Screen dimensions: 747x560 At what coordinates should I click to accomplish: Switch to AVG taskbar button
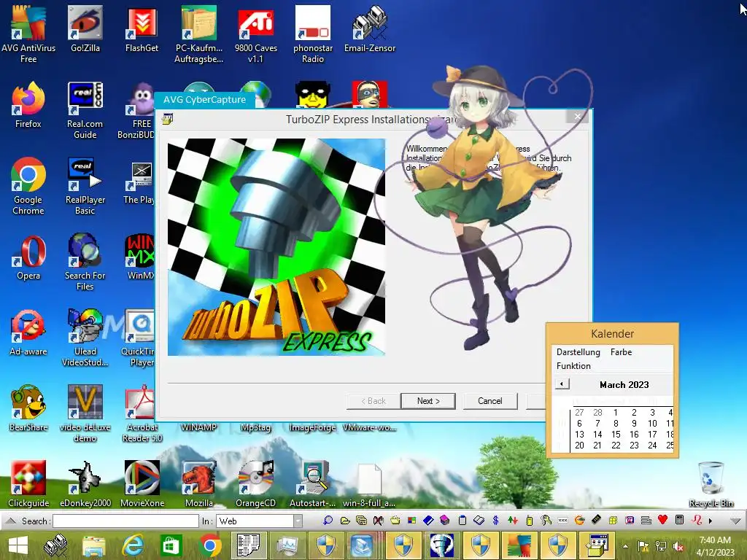tap(519, 545)
